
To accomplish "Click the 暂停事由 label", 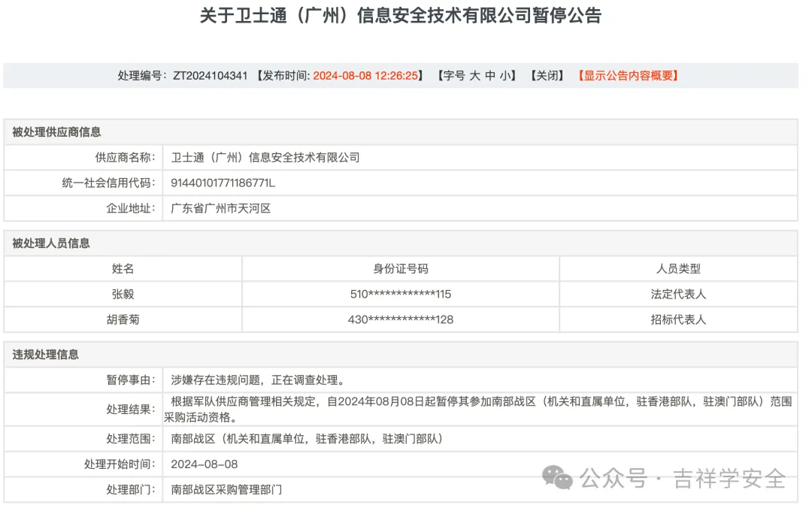I will (x=131, y=380).
